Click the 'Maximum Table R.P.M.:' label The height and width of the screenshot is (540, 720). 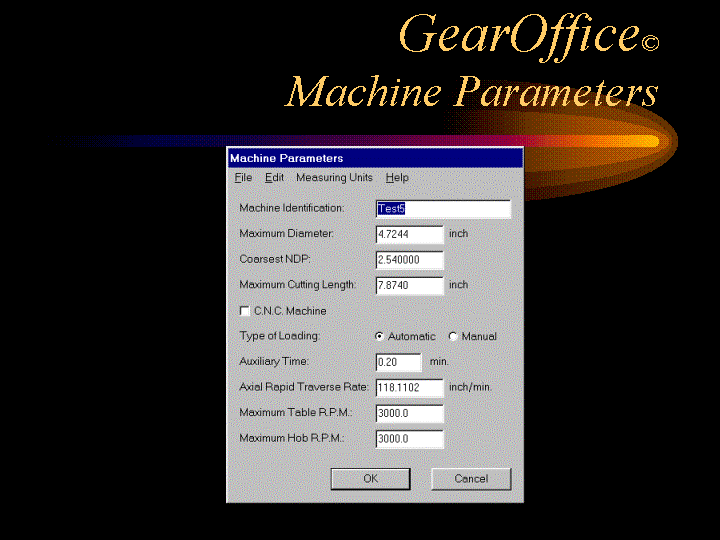tap(296, 412)
